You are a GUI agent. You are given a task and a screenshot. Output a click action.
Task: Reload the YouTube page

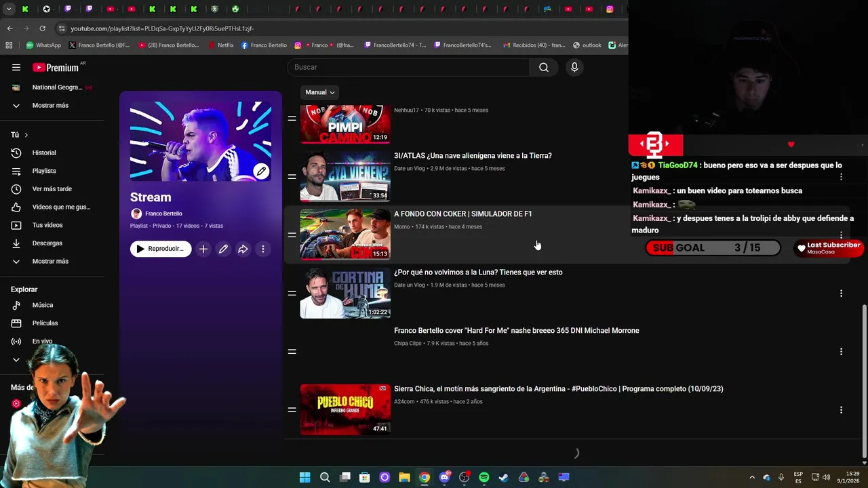[42, 28]
